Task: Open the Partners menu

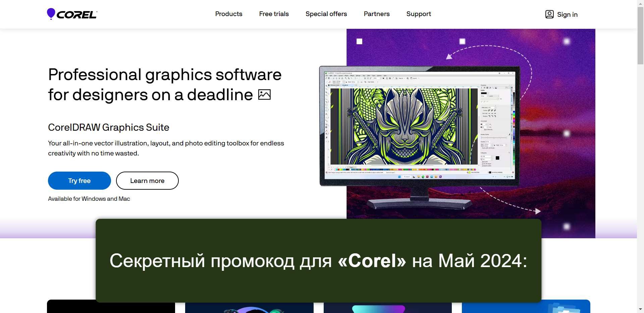Action: click(x=377, y=14)
